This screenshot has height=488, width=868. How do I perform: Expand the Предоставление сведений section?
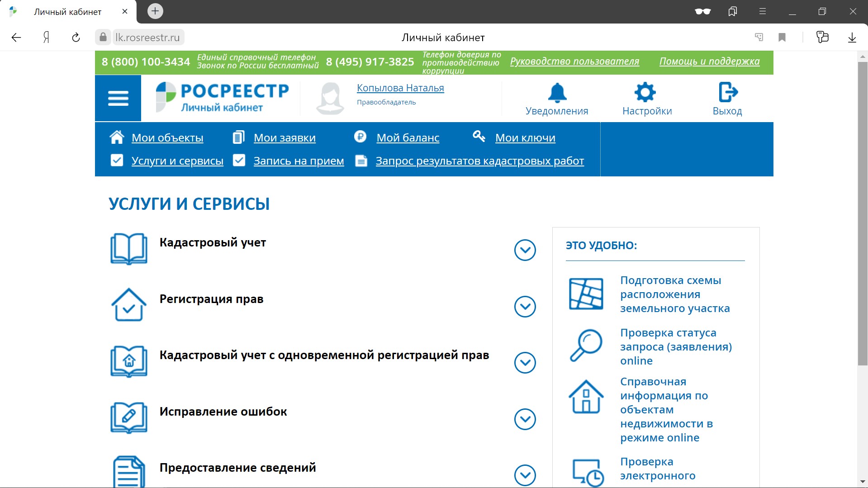tap(525, 475)
